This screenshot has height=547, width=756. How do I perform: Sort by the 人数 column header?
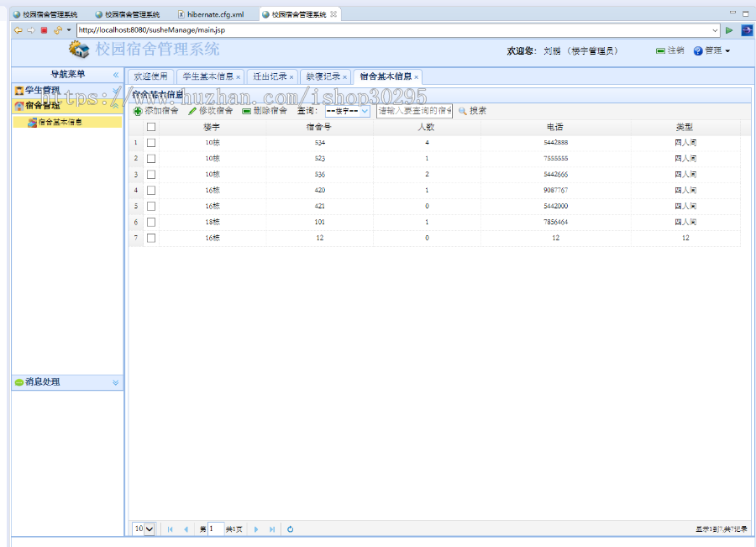click(x=426, y=128)
